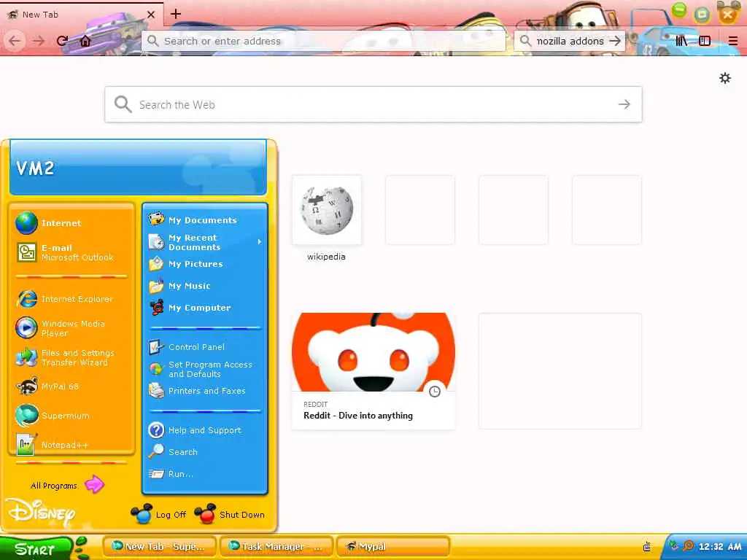Screen dimensions: 747x560
Task: Reload the page with the refresh icon
Action: point(62,41)
